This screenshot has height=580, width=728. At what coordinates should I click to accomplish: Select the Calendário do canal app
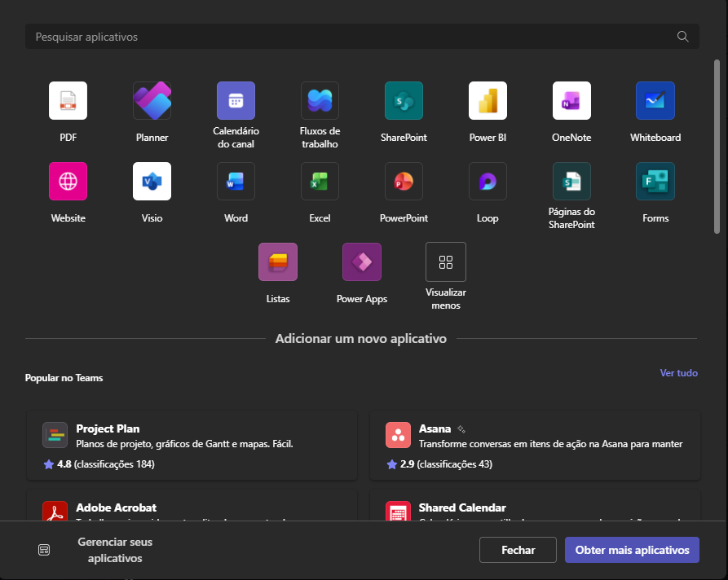pyautogui.click(x=236, y=101)
